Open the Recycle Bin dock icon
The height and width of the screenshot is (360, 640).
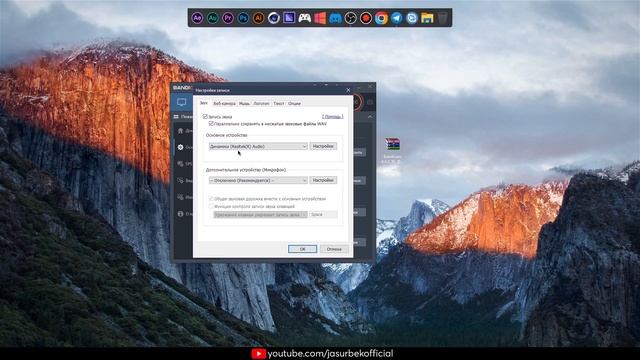point(443,18)
